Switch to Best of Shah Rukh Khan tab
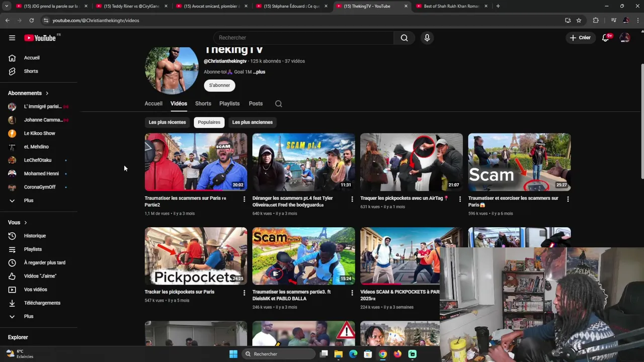The width and height of the screenshot is (644, 362). coord(451,6)
